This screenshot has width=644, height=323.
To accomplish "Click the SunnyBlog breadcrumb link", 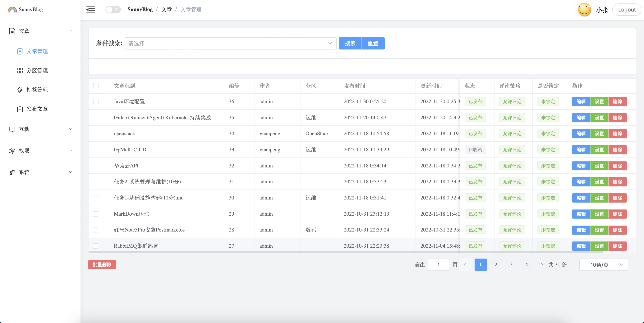I will click(x=140, y=10).
